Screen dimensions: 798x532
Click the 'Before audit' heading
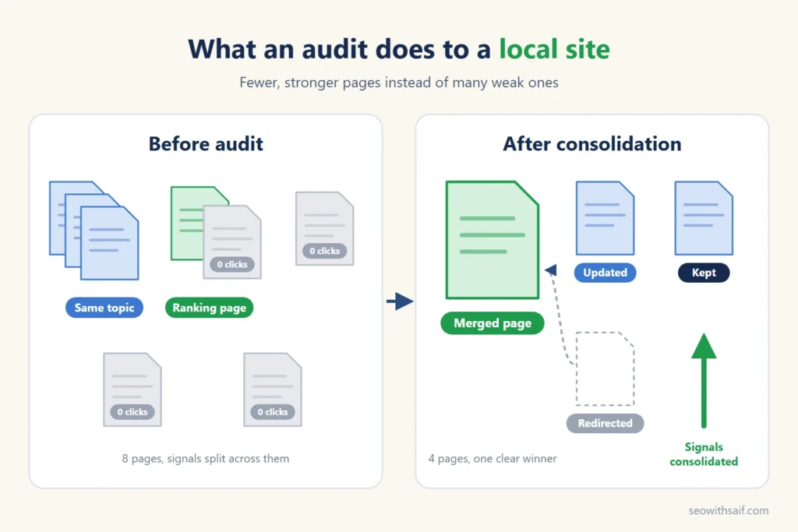pyautogui.click(x=206, y=144)
